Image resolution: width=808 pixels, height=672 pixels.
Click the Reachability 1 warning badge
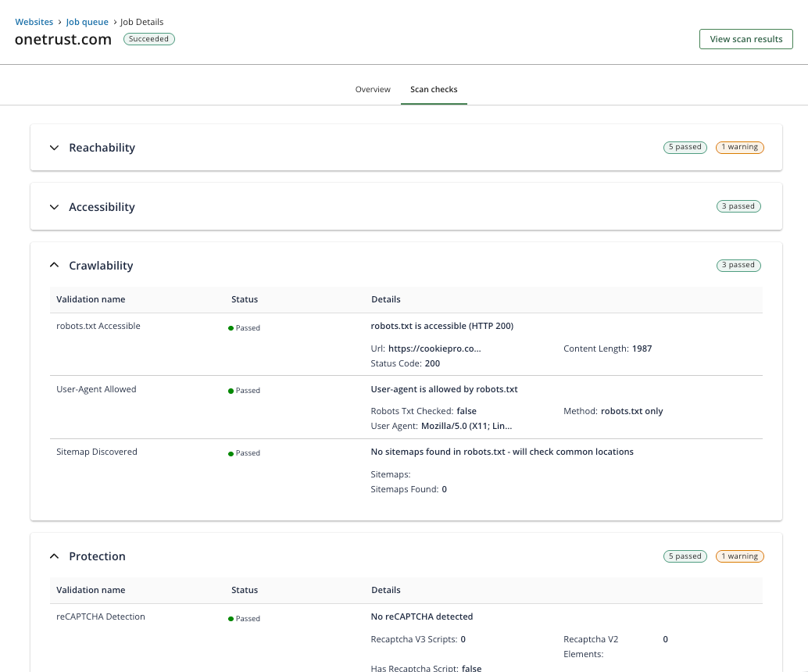pyautogui.click(x=739, y=148)
